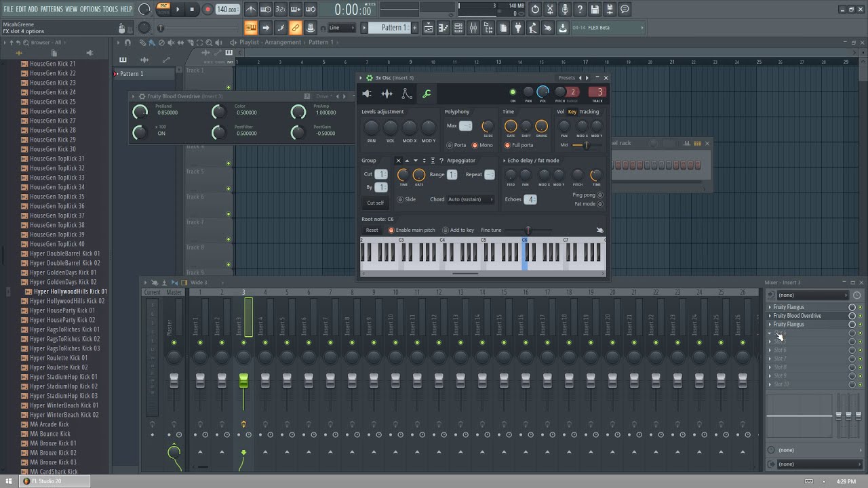Click the track latency clock icon in mixer
The image size is (868, 488).
coord(856,295)
